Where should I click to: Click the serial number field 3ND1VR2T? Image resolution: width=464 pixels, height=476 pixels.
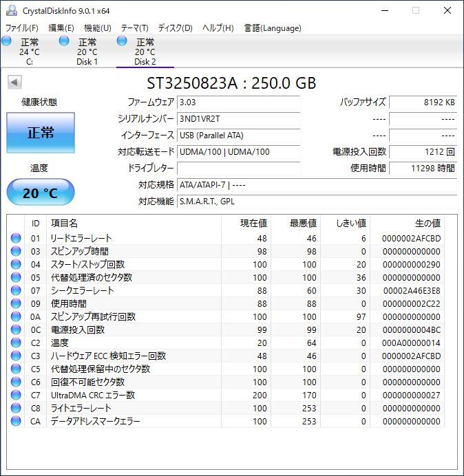238,119
